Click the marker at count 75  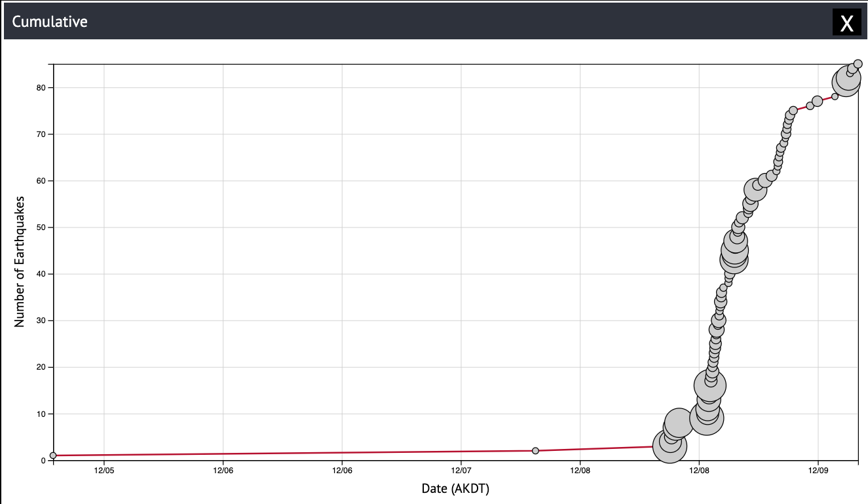pos(793,111)
